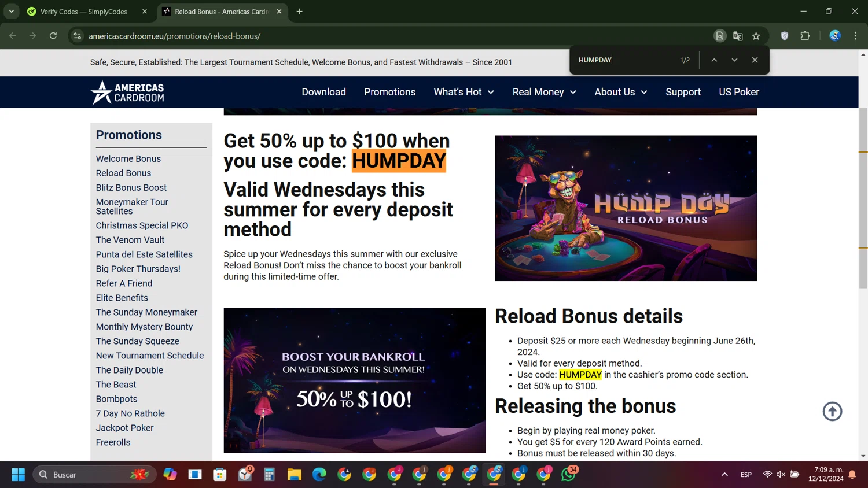Open Promotions in the top navigation
This screenshot has height=488, width=868.
click(389, 92)
